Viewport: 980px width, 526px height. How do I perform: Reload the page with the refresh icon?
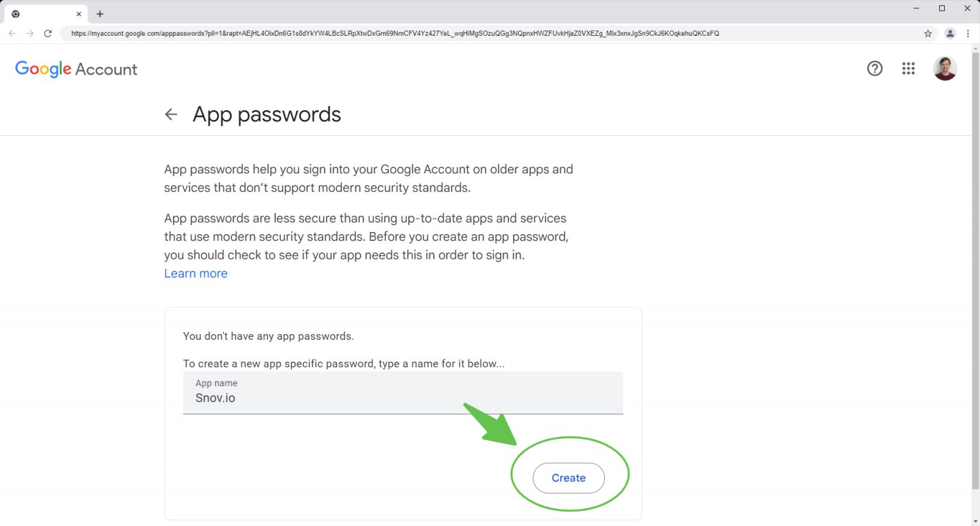pyautogui.click(x=48, y=33)
